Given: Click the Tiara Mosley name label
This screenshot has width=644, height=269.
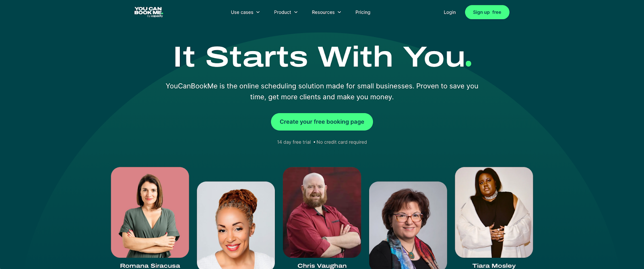Looking at the screenshot, I should pos(494,265).
